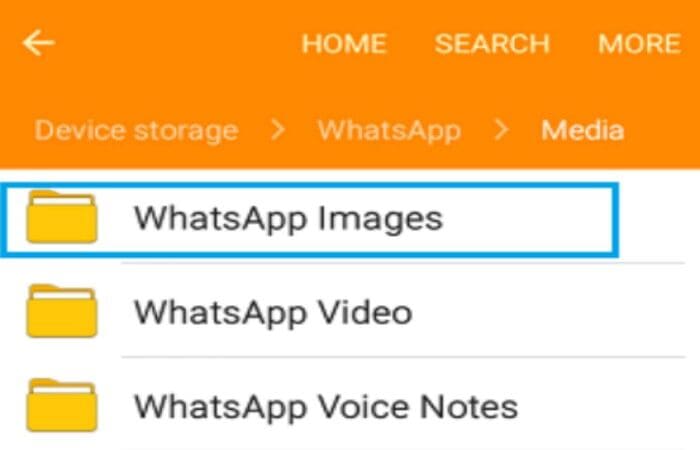The image size is (700, 450).
Task: Go to WhatsApp folder in breadcrumb
Action: [389, 131]
